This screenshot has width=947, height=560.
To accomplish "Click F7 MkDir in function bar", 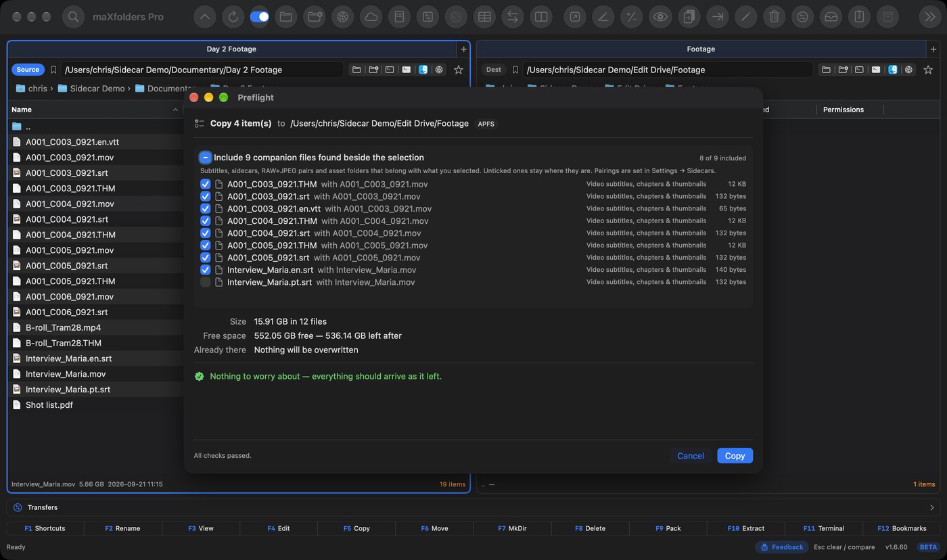I will tap(511, 528).
